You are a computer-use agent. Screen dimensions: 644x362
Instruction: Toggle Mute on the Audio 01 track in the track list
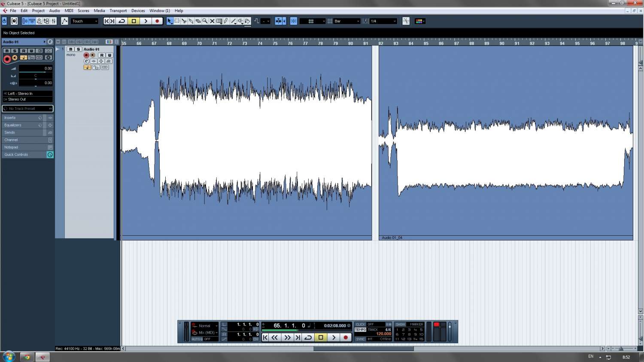point(71,49)
